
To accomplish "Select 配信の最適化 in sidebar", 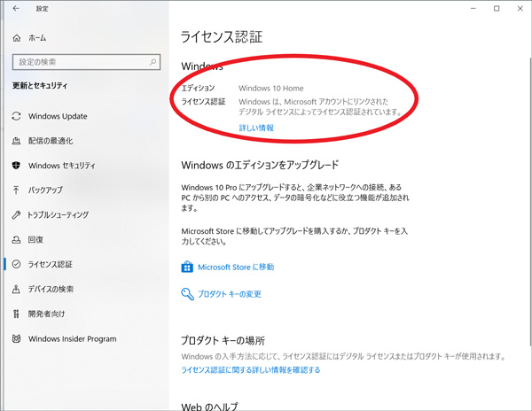I will (x=51, y=141).
